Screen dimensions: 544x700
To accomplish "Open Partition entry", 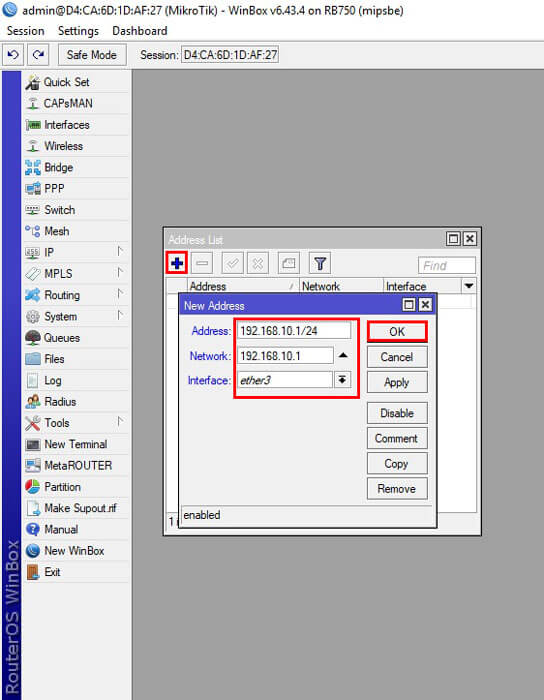I will coord(76,487).
